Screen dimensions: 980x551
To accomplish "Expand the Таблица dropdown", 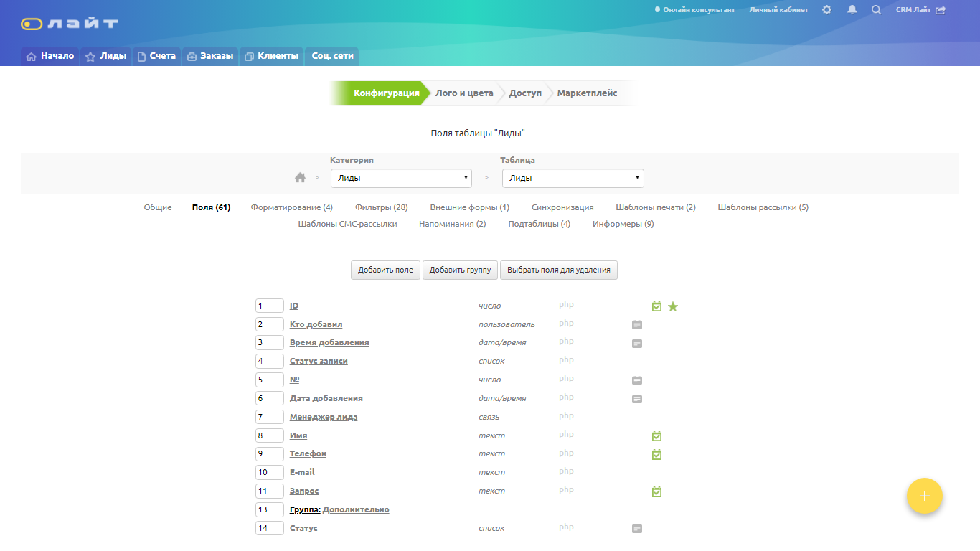I will click(573, 178).
